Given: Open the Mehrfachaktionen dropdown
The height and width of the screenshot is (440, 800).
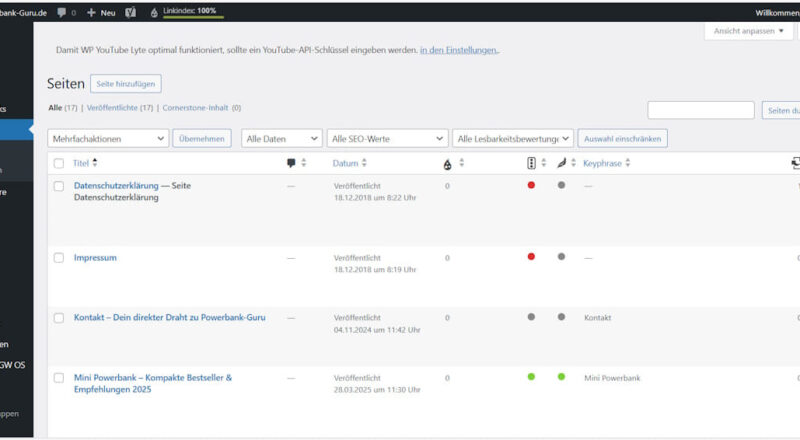Looking at the screenshot, I should tap(107, 138).
